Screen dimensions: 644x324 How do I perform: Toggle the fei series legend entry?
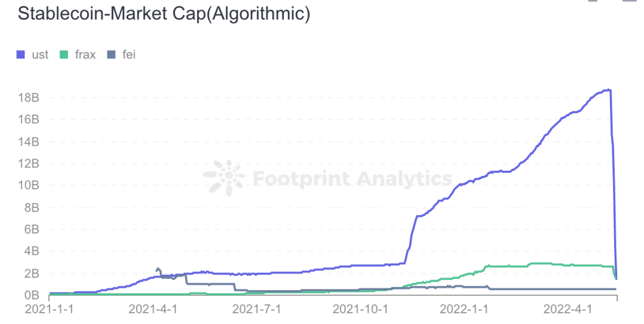pyautogui.click(x=121, y=55)
